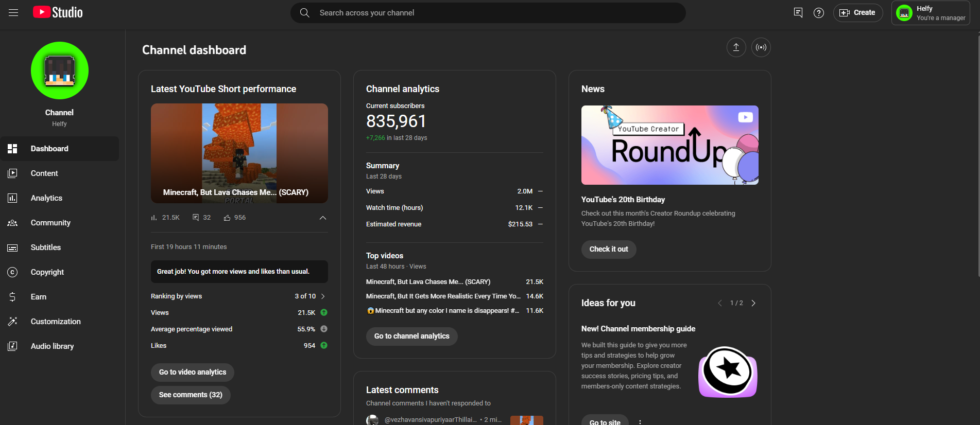This screenshot has width=980, height=425.
Task: Open top video 'Minecraft, But Lava Chases Me'
Action: click(x=428, y=282)
